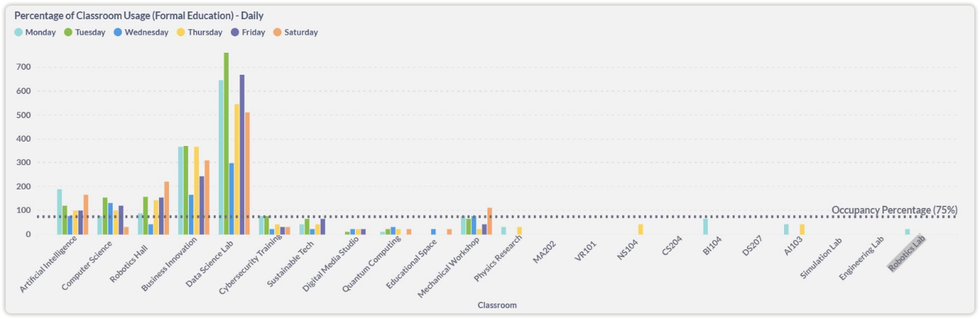The height and width of the screenshot is (319, 980).
Task: Select the Monday bar for BI104
Action: [706, 226]
